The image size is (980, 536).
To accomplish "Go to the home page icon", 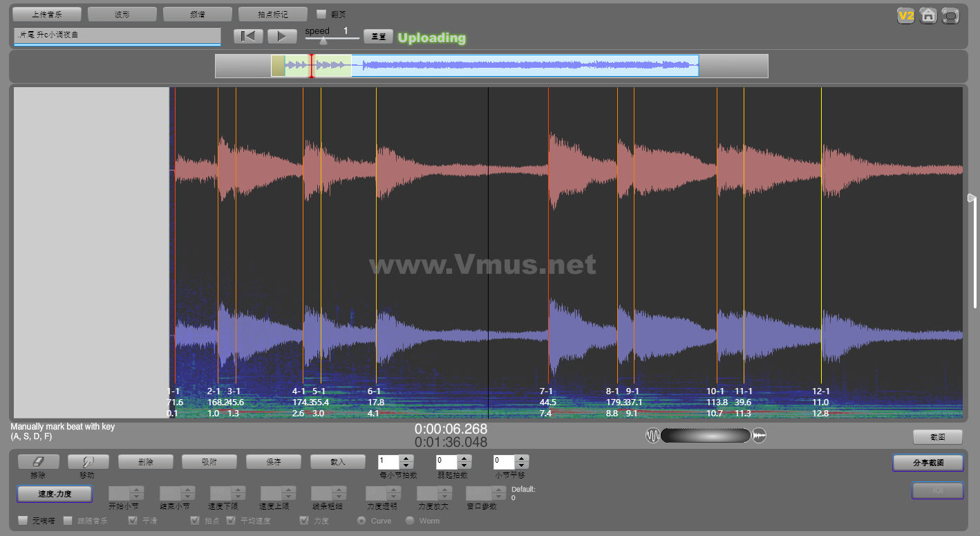I will (928, 15).
